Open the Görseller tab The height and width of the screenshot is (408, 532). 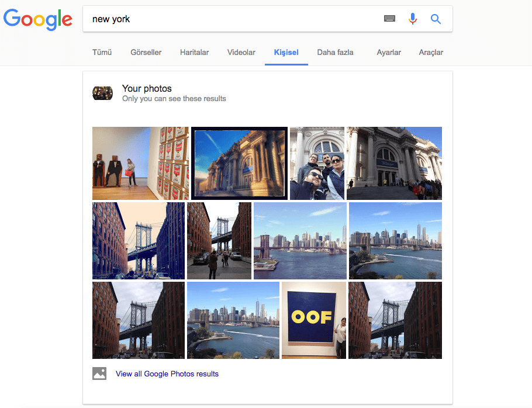(x=146, y=52)
